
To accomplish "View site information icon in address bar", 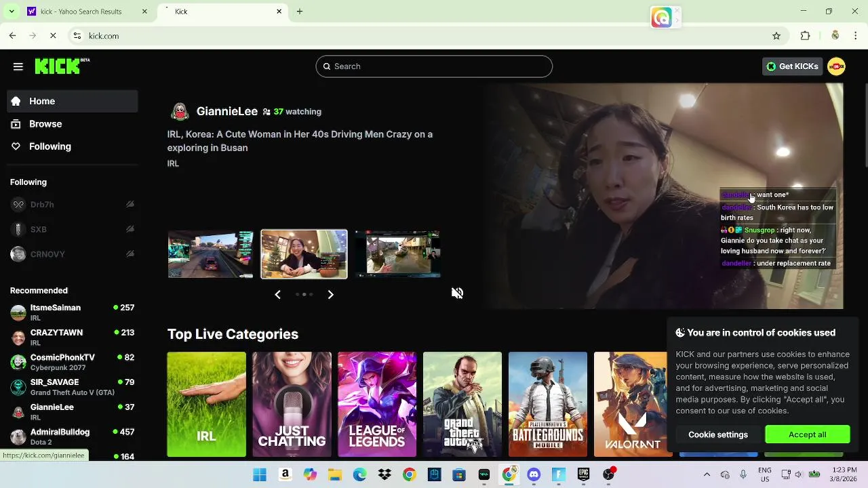I will [x=77, y=36].
